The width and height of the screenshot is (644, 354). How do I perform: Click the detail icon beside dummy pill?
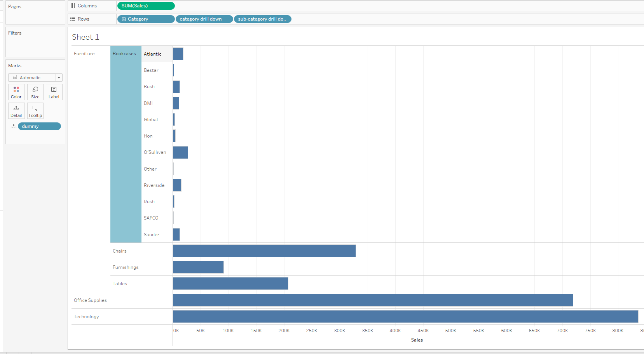coord(14,127)
